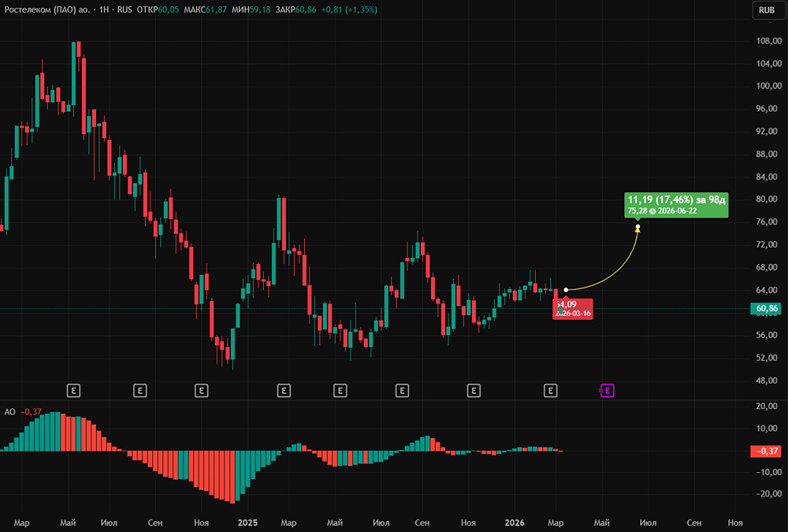Click the −20,00 label on the AO axis

pos(769,494)
